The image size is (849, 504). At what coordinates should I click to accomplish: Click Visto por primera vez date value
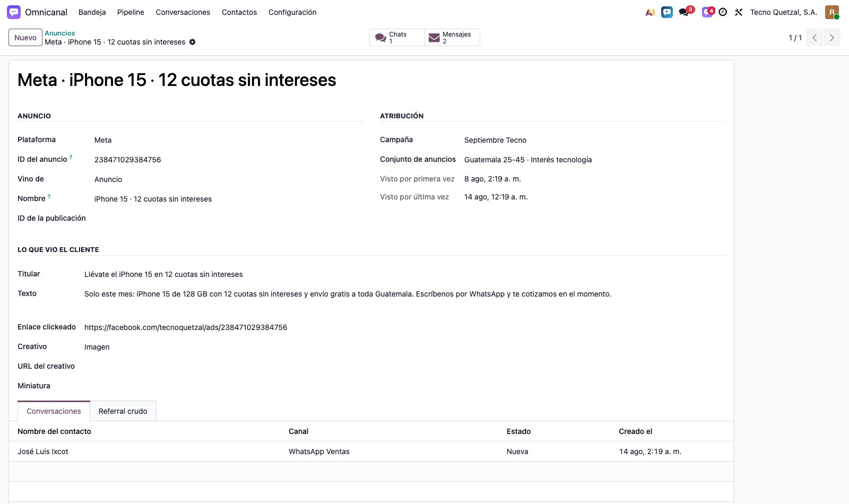click(492, 179)
